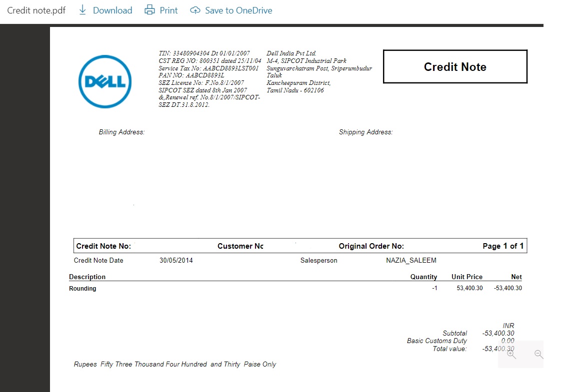
Task: Select the Credit Note No header cell
Action: click(x=103, y=246)
